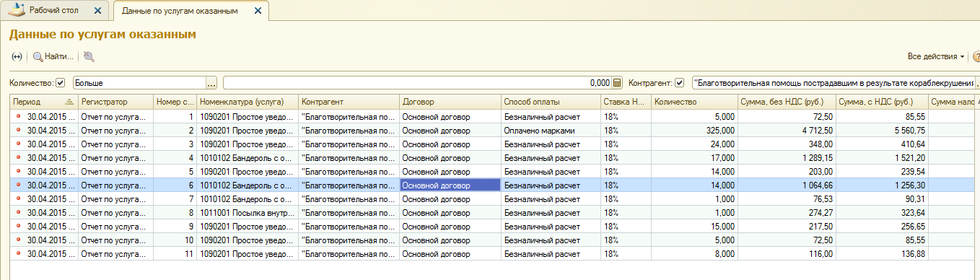Uncheck the Количество filter checkbox
980x280 pixels.
click(x=61, y=83)
